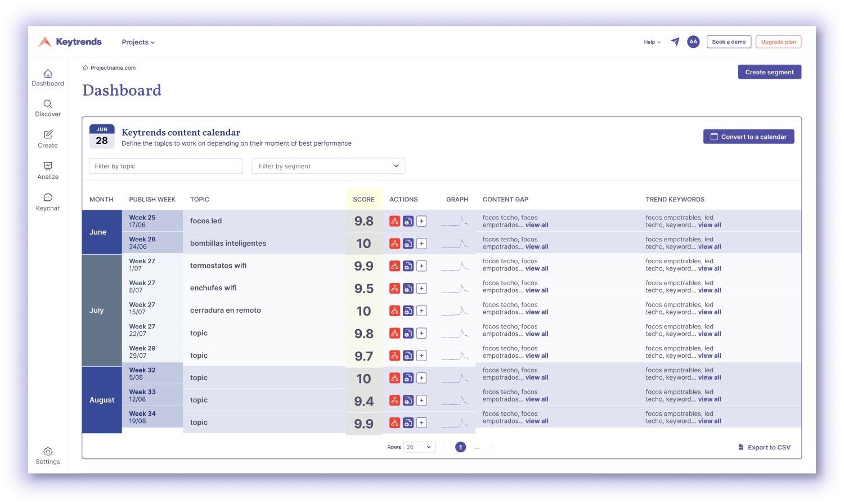Screen dimensions: 844x504
Task: Go to the Create section
Action: pyautogui.click(x=48, y=139)
